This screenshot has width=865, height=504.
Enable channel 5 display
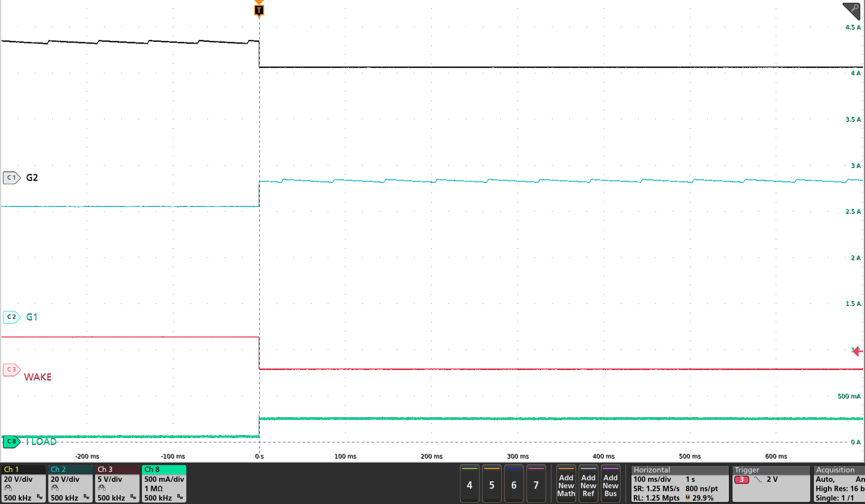(x=491, y=485)
